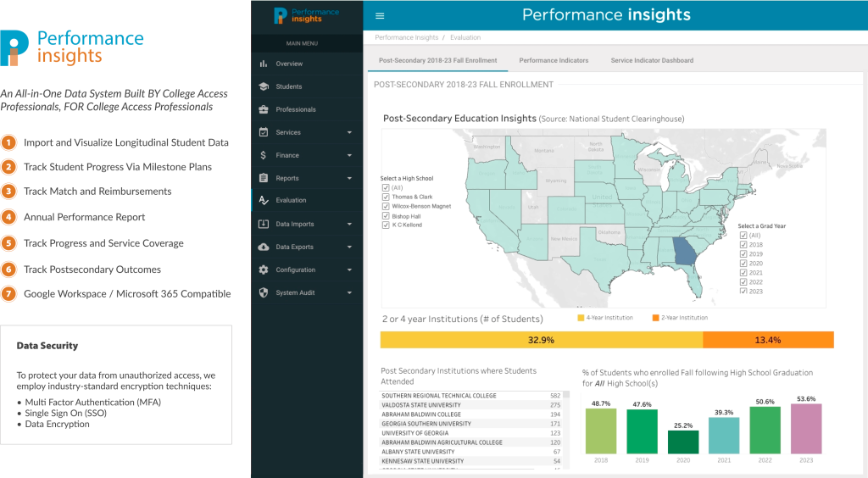Toggle the (All) high school checkbox
This screenshot has width=868, height=478.
386,187
